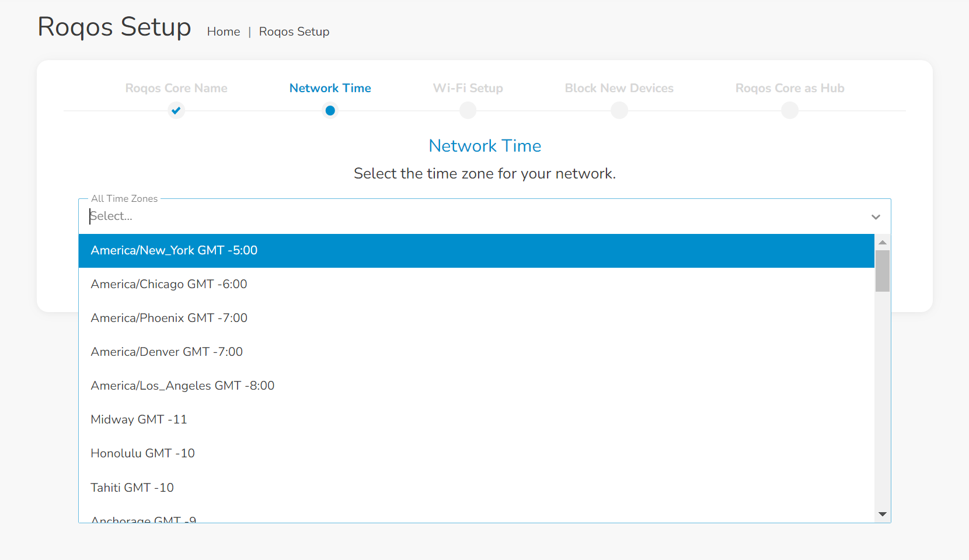Select Tahiti GMT -10 time zone
969x560 pixels.
coord(476,488)
